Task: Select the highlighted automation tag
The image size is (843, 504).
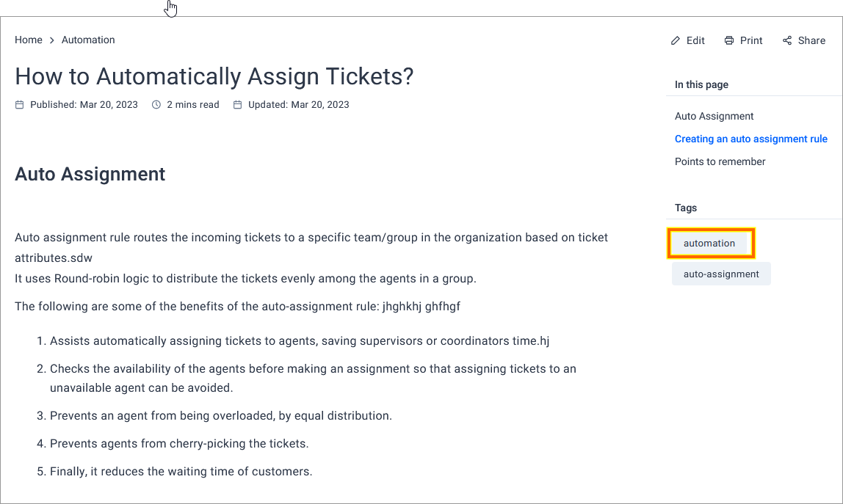Action: [709, 244]
